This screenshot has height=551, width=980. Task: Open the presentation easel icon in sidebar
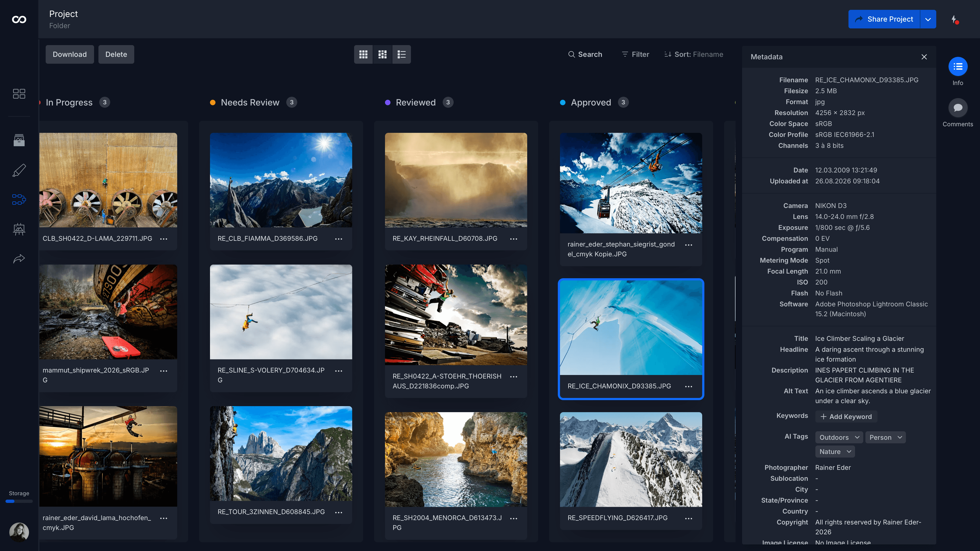(x=19, y=229)
